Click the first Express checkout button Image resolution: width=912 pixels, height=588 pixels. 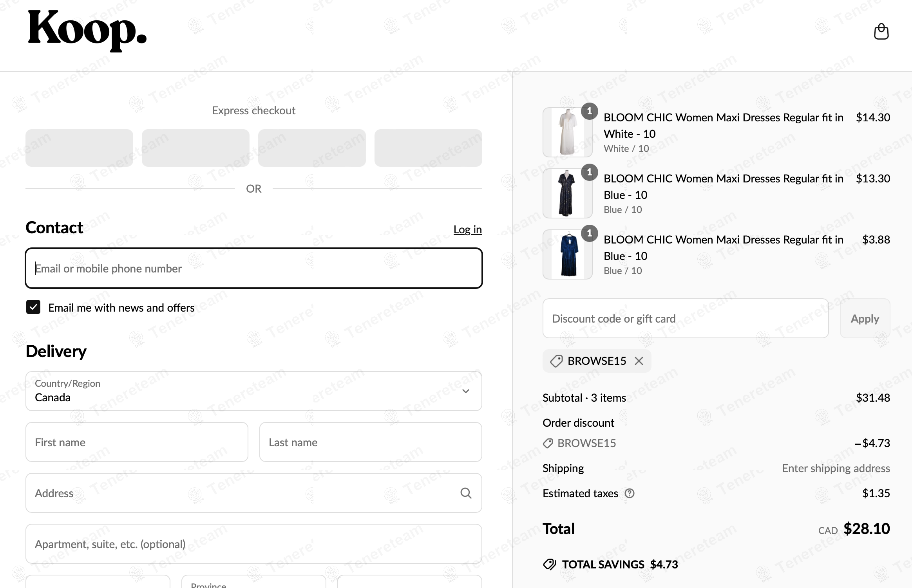(80, 148)
